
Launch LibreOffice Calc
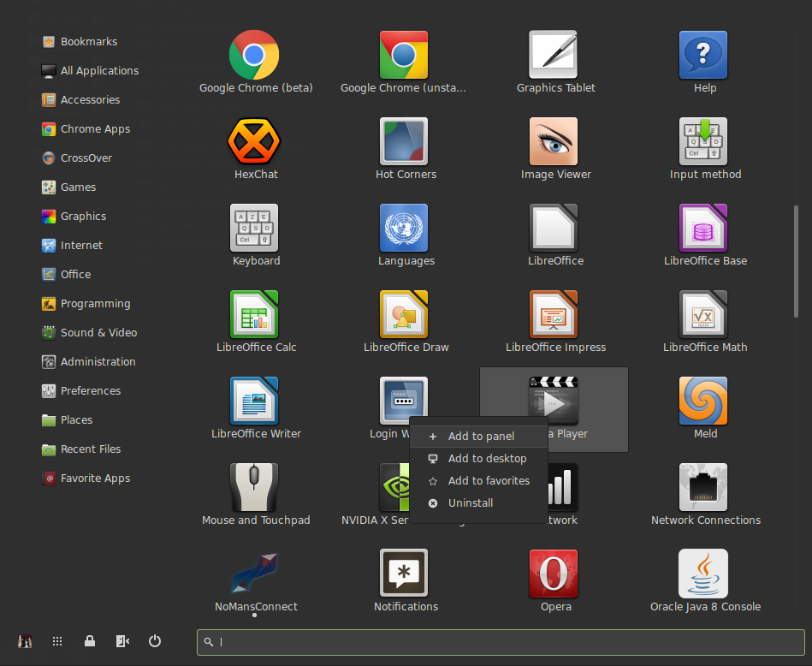click(x=254, y=321)
